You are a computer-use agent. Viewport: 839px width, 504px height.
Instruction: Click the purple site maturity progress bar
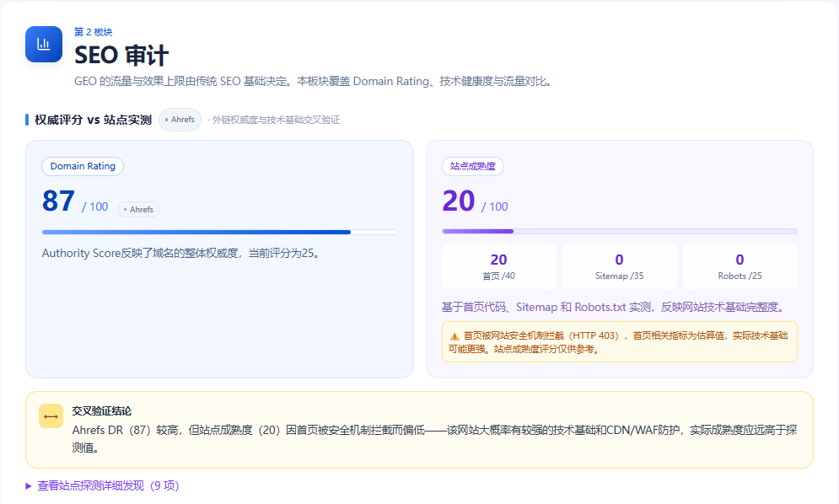tap(620, 231)
